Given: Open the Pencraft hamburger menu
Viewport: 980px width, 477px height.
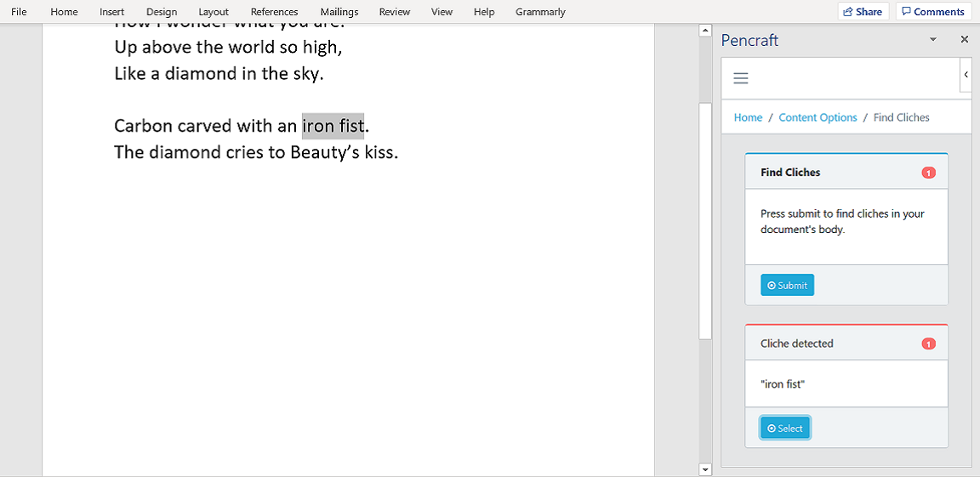Looking at the screenshot, I should pos(741,78).
